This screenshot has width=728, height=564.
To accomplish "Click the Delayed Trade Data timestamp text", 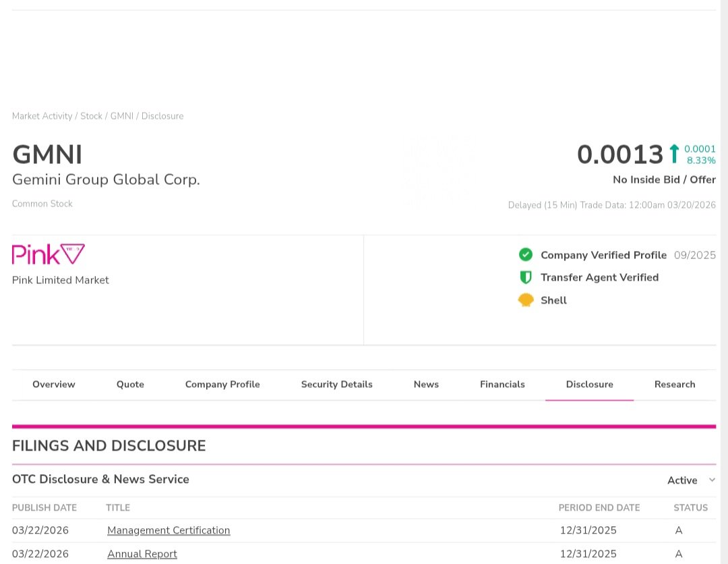I will pos(612,205).
